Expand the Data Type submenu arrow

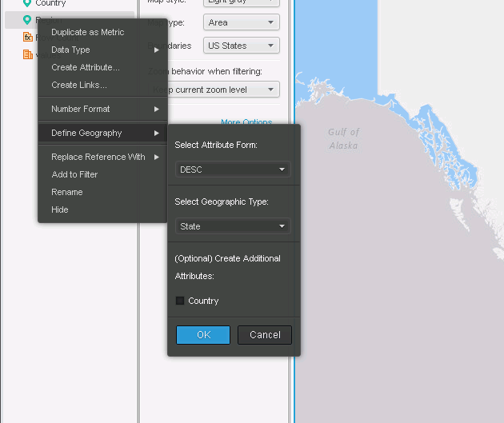[x=157, y=50]
